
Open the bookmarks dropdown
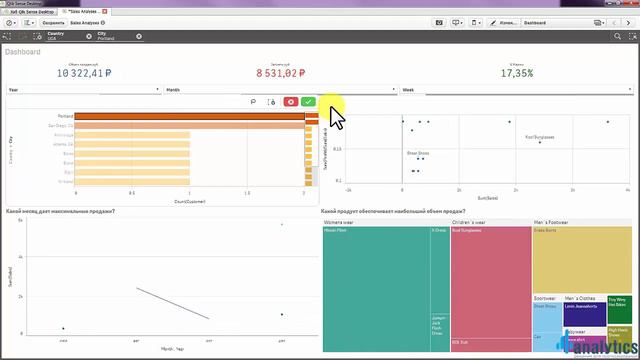(476, 23)
